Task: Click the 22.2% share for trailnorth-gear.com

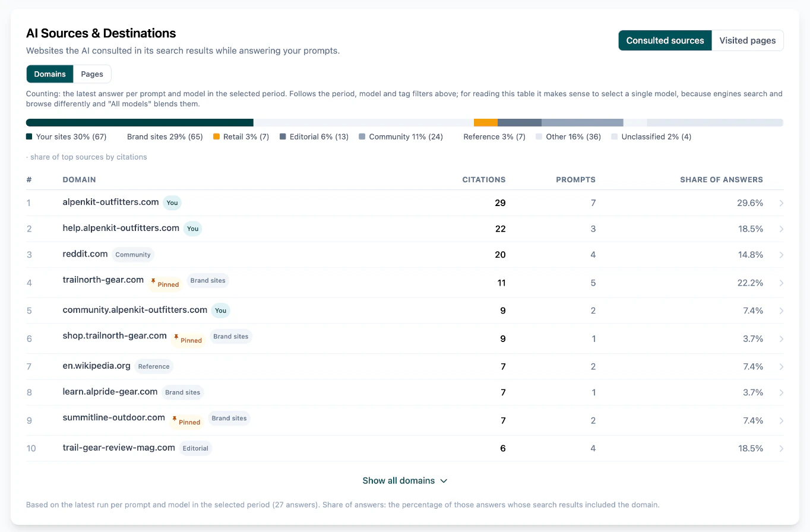Action: 750,283
